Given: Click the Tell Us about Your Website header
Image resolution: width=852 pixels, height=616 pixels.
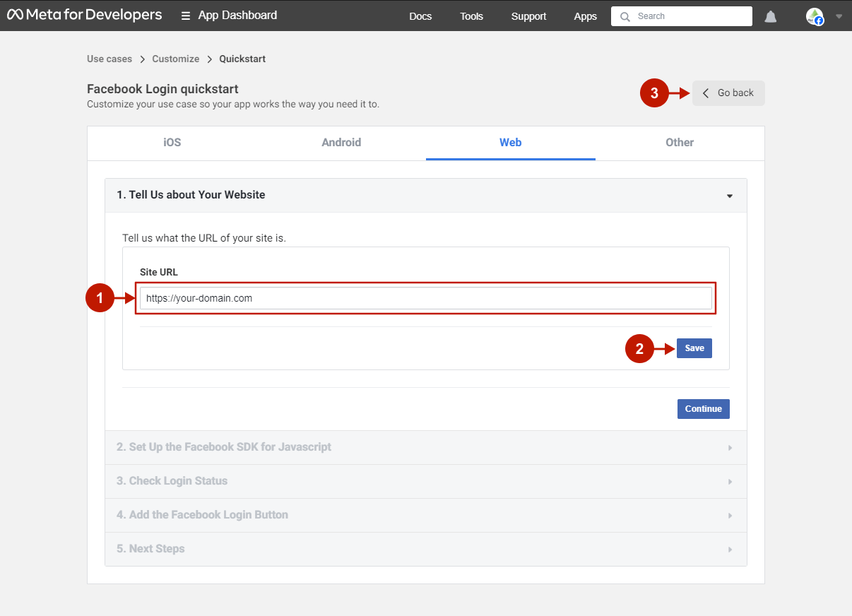Looking at the screenshot, I should coord(426,195).
